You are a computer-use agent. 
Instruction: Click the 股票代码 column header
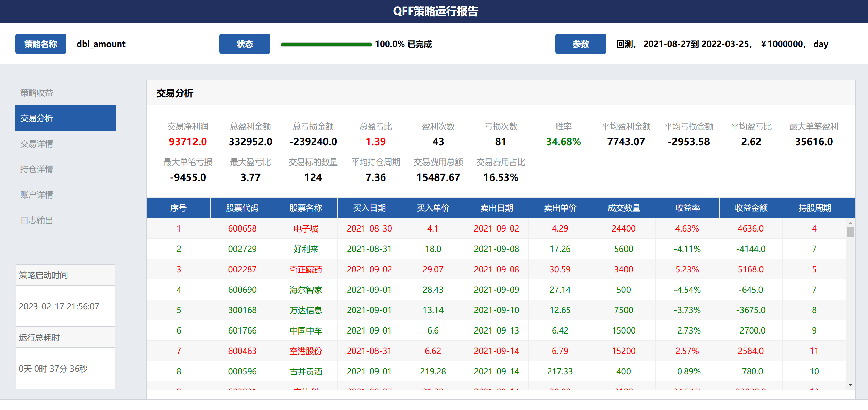[x=242, y=208]
